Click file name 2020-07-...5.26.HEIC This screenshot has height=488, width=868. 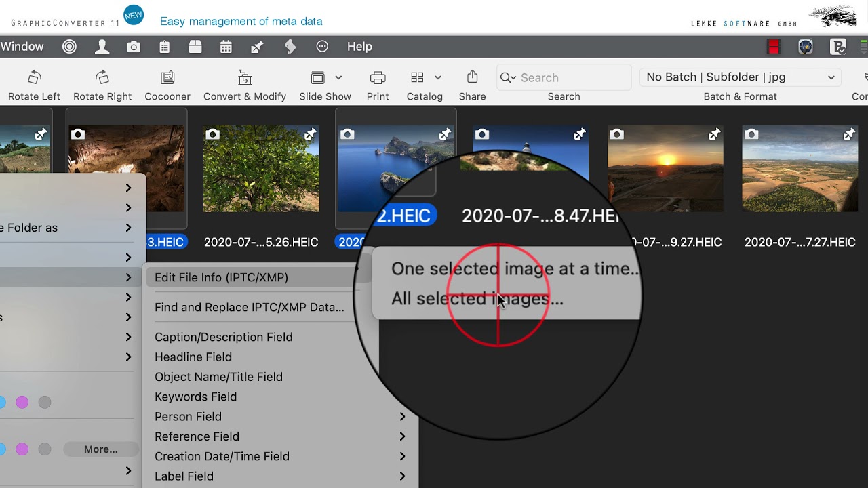coord(261,242)
